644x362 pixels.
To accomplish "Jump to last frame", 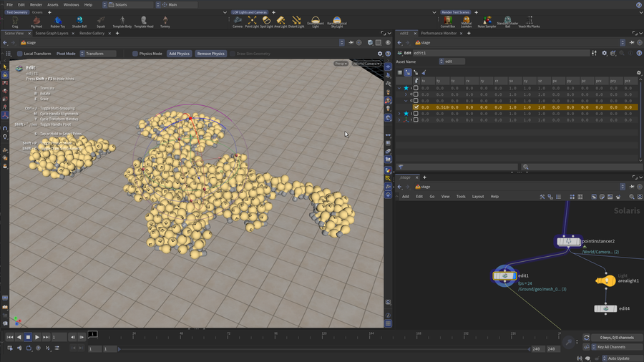I will point(46,338).
